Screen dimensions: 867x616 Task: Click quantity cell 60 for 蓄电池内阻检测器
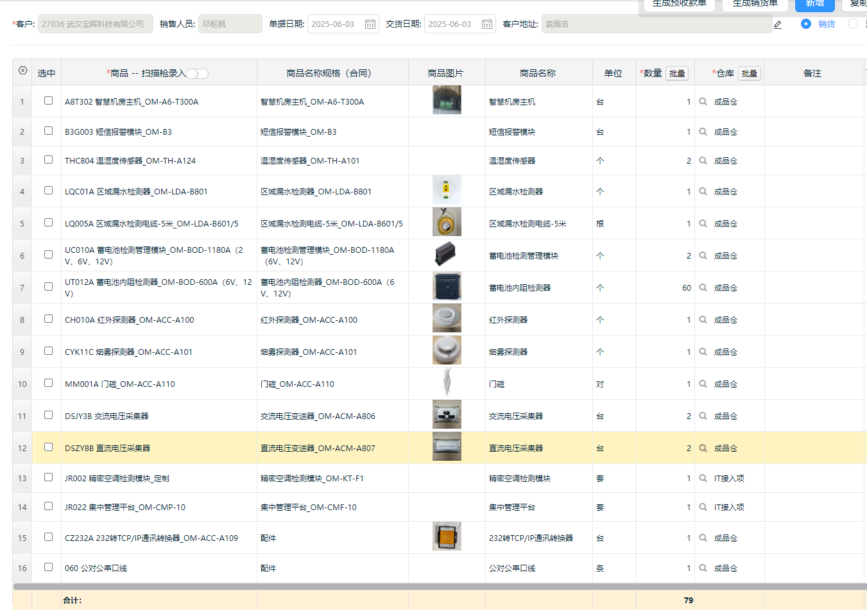tap(665, 287)
